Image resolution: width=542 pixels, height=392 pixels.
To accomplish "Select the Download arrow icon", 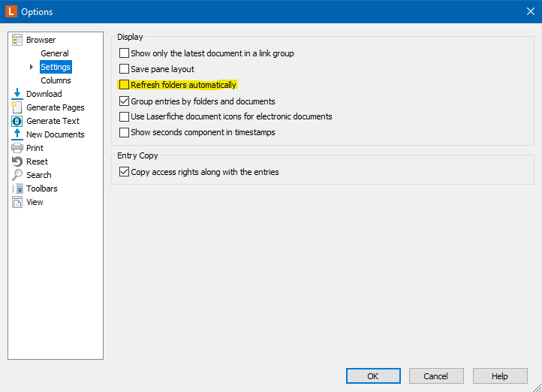I will [17, 94].
